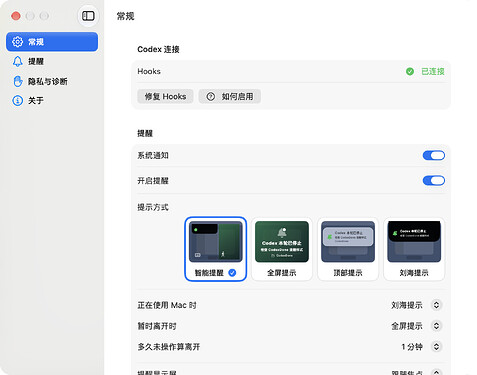Toggle the 开启提醒 switch
This screenshot has height=375, width=477.
[433, 180]
